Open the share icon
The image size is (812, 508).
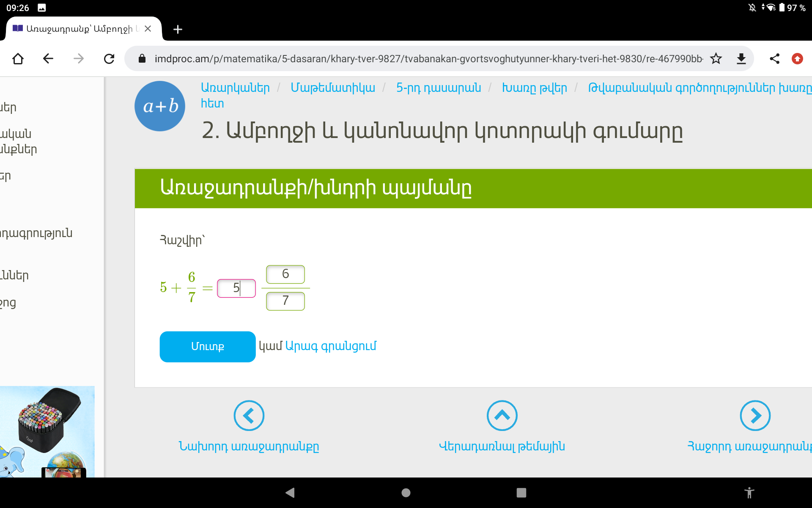click(x=774, y=58)
